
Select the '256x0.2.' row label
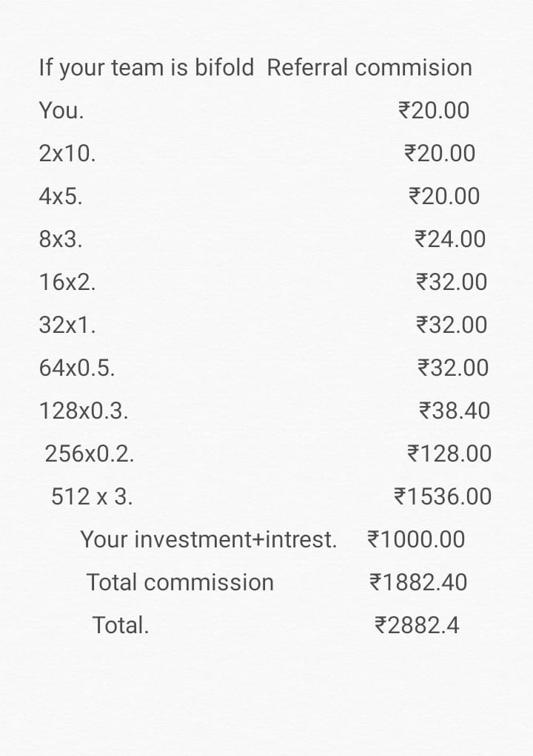tap(90, 454)
